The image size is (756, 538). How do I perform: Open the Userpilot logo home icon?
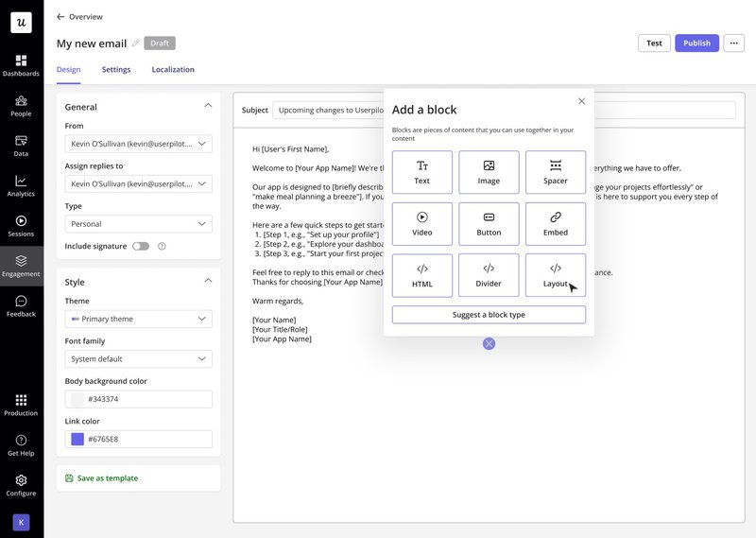[21, 22]
